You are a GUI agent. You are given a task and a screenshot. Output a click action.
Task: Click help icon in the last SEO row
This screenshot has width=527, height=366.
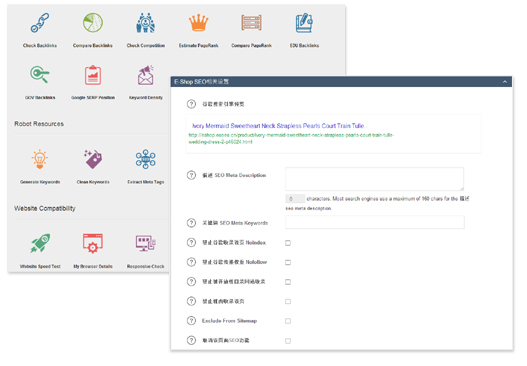point(191,340)
